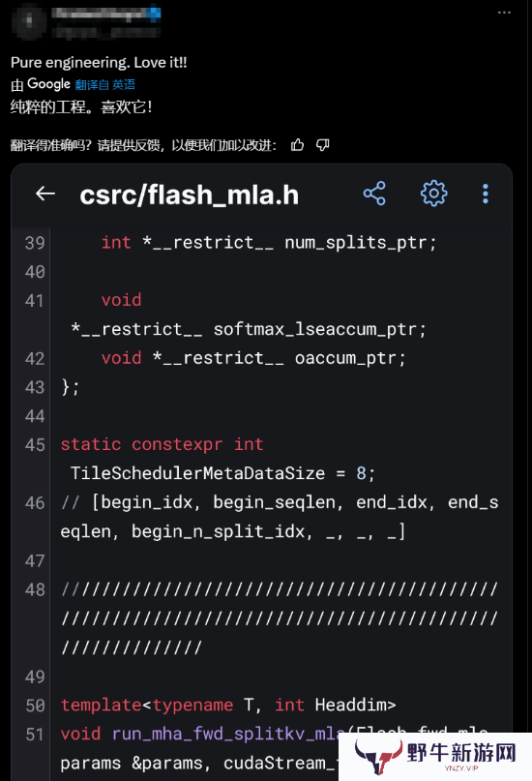
Task: Open the vertical three-dot menu in code viewer
Action: 486,194
